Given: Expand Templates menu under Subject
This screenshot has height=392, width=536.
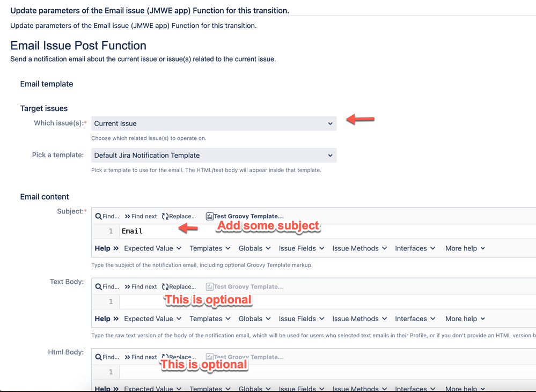Looking at the screenshot, I should (210, 248).
